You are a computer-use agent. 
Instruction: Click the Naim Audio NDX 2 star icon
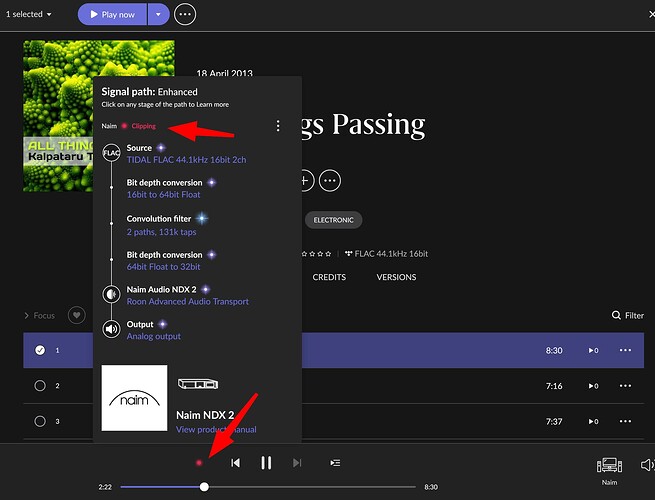[206, 289]
